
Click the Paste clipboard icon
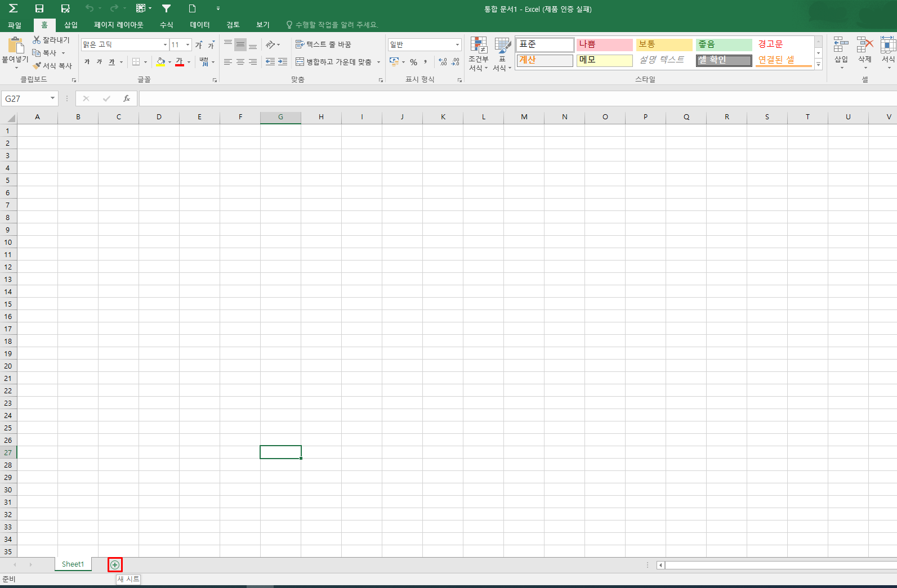point(16,45)
